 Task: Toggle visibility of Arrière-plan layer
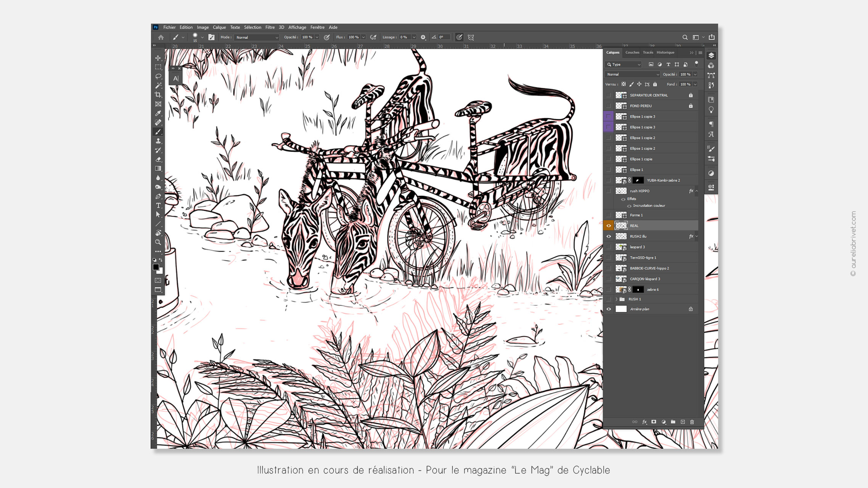tap(609, 309)
